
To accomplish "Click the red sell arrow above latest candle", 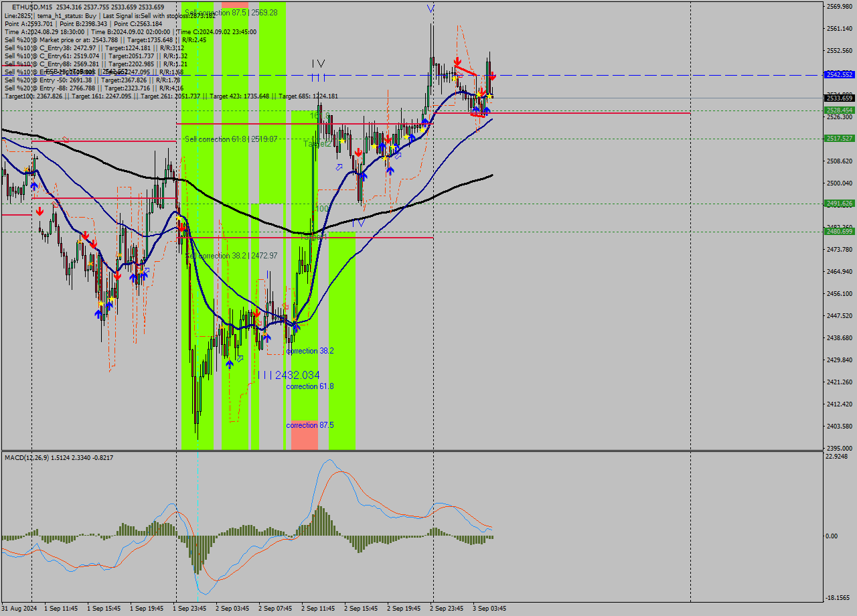I will point(492,76).
